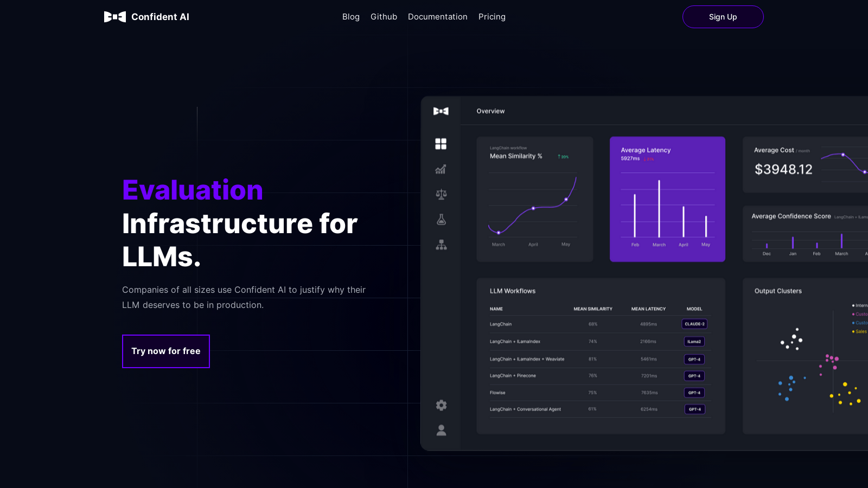Click the GPT-4 badge in Flowise row
The height and width of the screenshot is (488, 868).
point(694,393)
